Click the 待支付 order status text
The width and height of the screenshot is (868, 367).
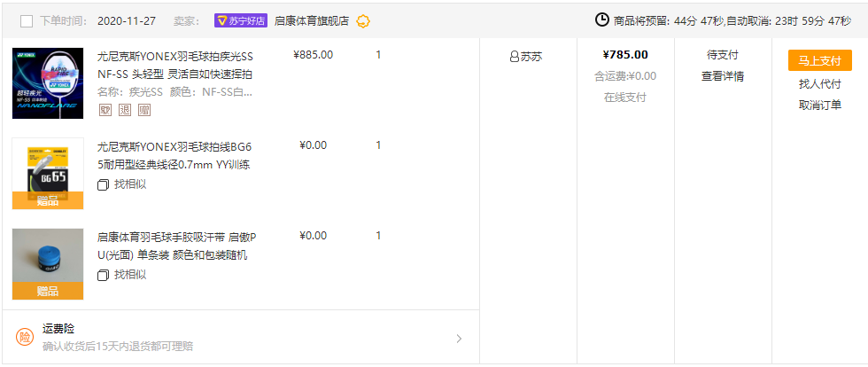(x=723, y=55)
